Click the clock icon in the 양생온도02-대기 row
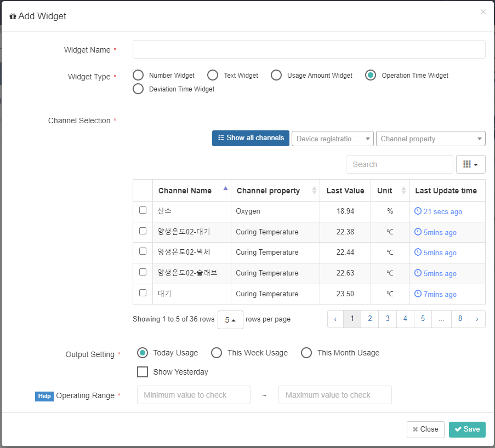 tap(418, 232)
